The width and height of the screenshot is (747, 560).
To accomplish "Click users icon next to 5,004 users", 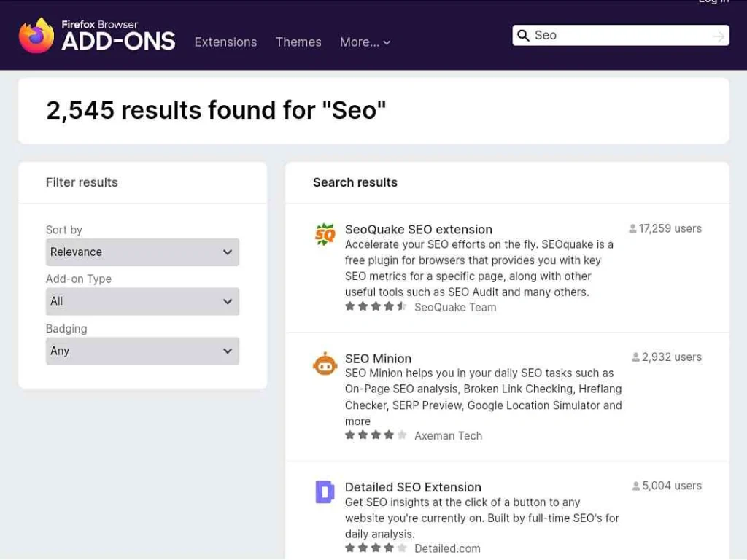I will click(635, 486).
